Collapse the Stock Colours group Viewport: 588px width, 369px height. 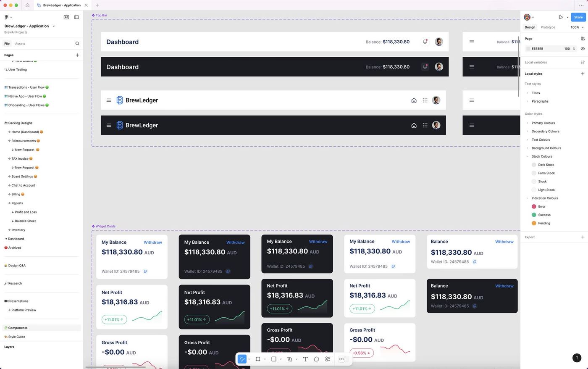(x=528, y=156)
